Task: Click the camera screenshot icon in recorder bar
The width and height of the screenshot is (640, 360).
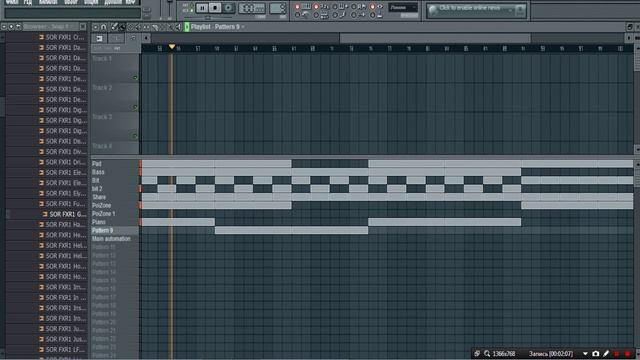Action: coord(596,354)
